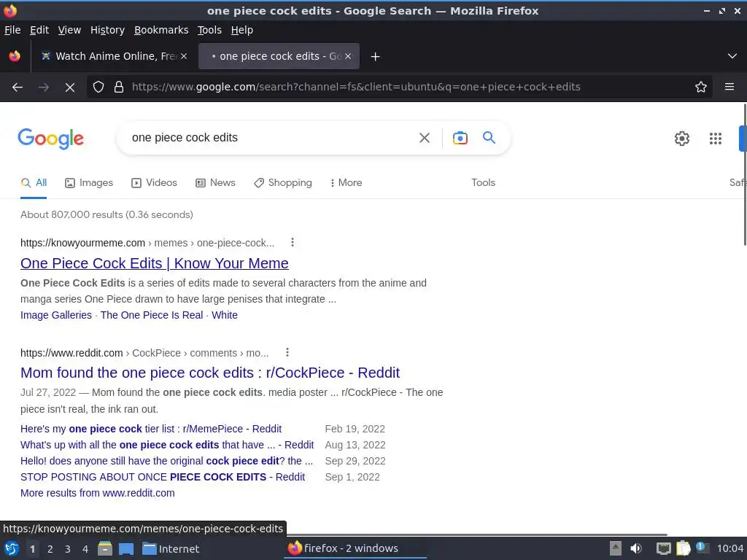Focus the Google search input field
The width and height of the screenshot is (747, 560).
pos(271,138)
